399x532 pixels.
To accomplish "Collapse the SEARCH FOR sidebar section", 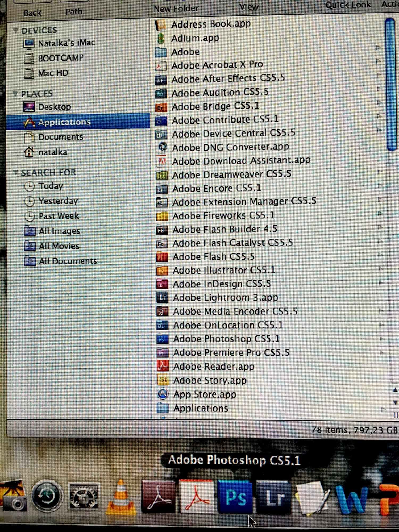I will pyautogui.click(x=16, y=172).
